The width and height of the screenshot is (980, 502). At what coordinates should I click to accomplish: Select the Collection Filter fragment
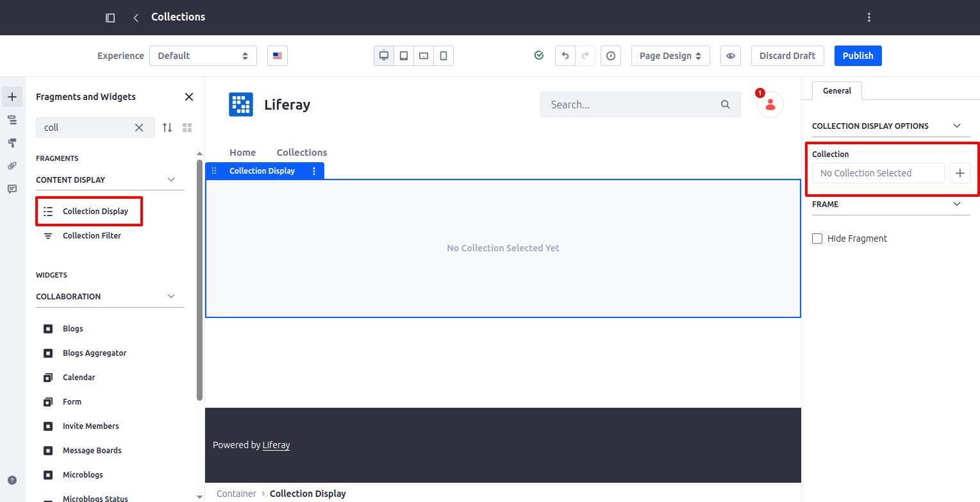92,236
